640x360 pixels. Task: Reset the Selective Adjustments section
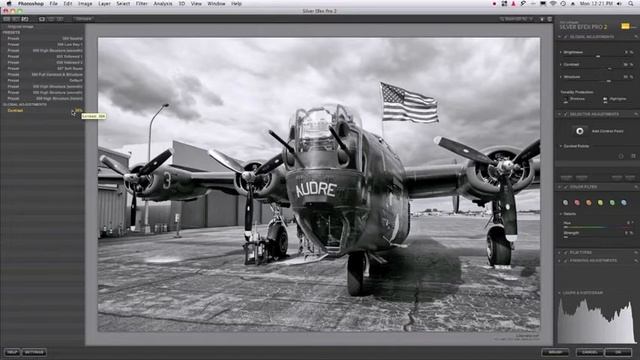click(636, 114)
